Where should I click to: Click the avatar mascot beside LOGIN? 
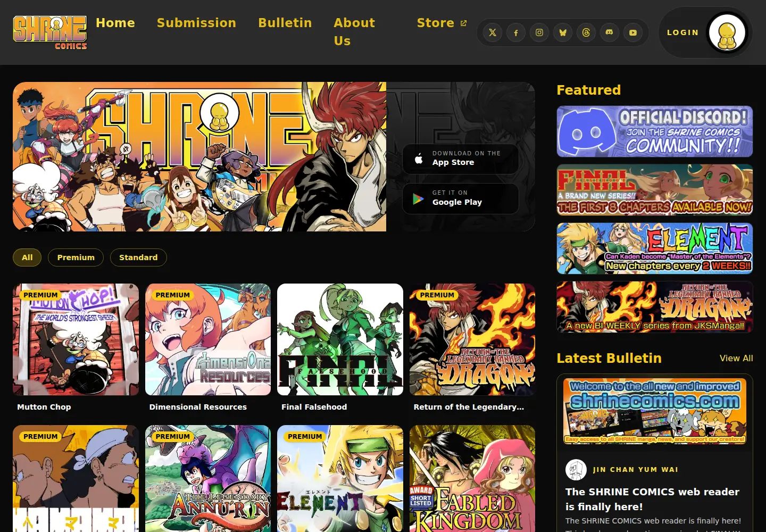tap(727, 32)
